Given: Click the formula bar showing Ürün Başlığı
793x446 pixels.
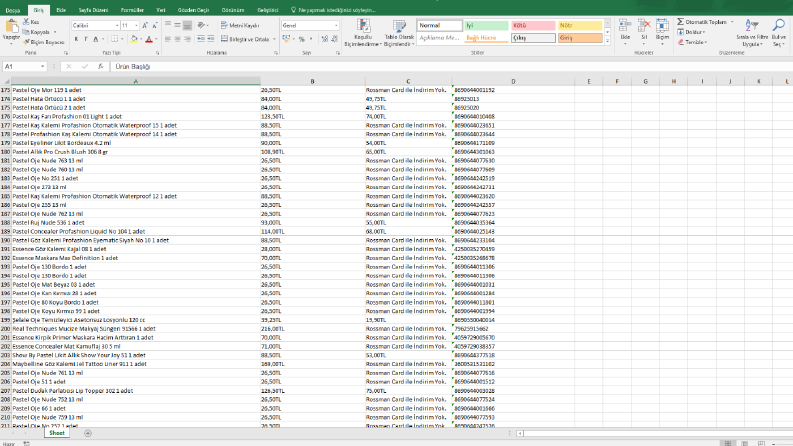Looking at the screenshot, I should click(450, 66).
